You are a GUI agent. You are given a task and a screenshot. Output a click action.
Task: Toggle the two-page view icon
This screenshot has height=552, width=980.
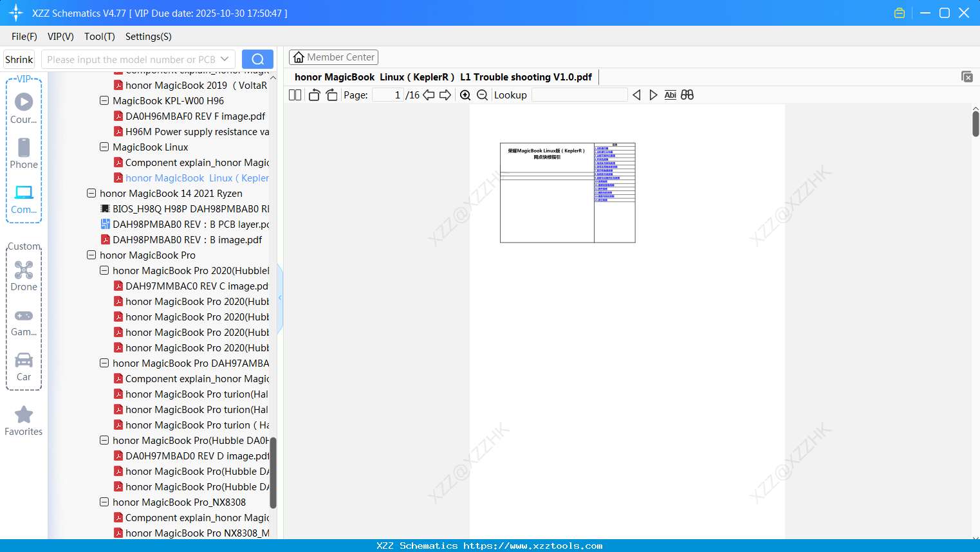coord(295,95)
